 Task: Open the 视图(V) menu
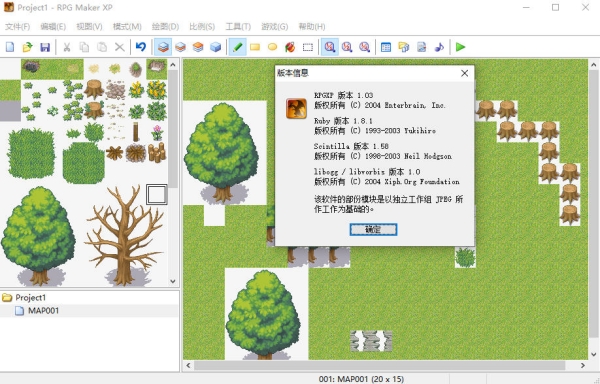[x=89, y=26]
